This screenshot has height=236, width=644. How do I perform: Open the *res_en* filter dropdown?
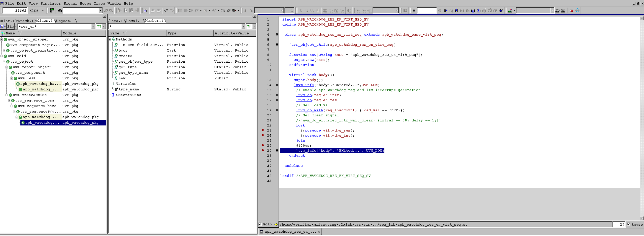[x=93, y=26]
